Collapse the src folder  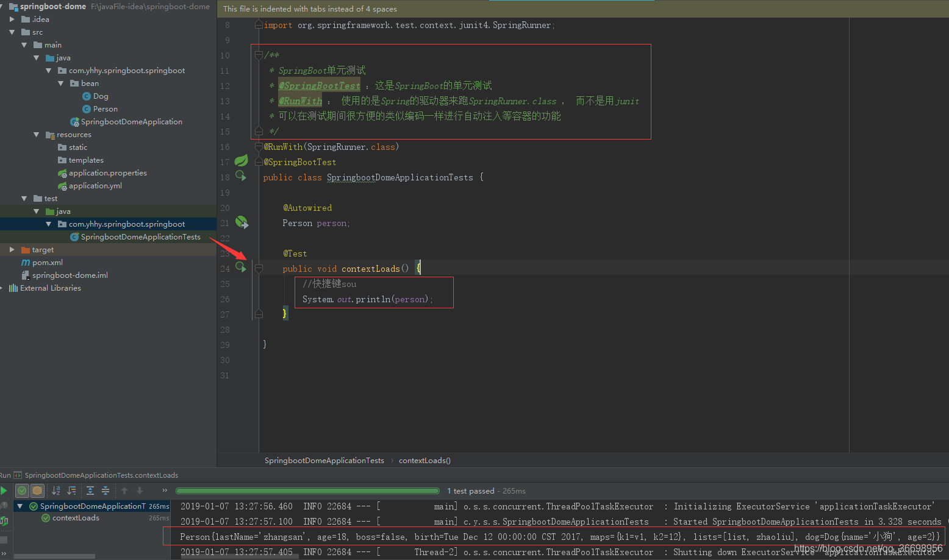[x=12, y=32]
